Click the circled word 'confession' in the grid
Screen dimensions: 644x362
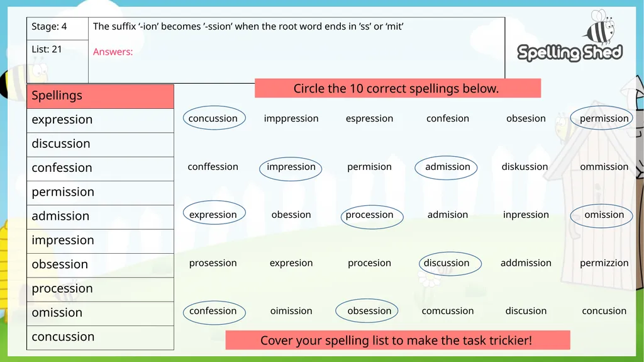tap(213, 311)
